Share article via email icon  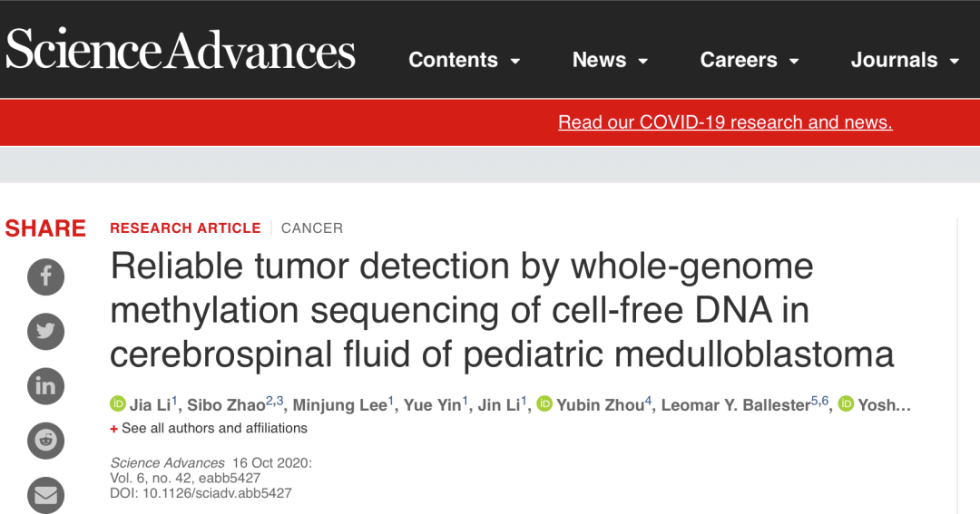click(45, 495)
